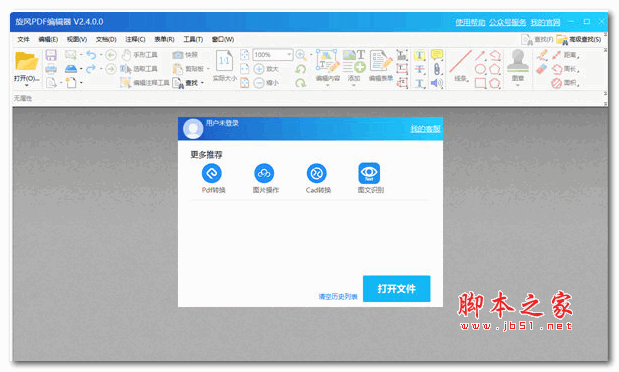The width and height of the screenshot is (619, 372).
Task: Click the Actual Size 1:1 page icon
Action: [224, 61]
